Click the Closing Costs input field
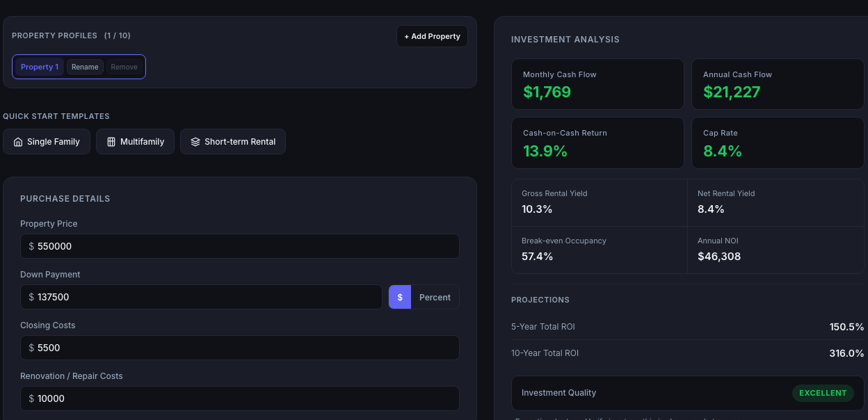Image resolution: width=868 pixels, height=420 pixels. [239, 348]
